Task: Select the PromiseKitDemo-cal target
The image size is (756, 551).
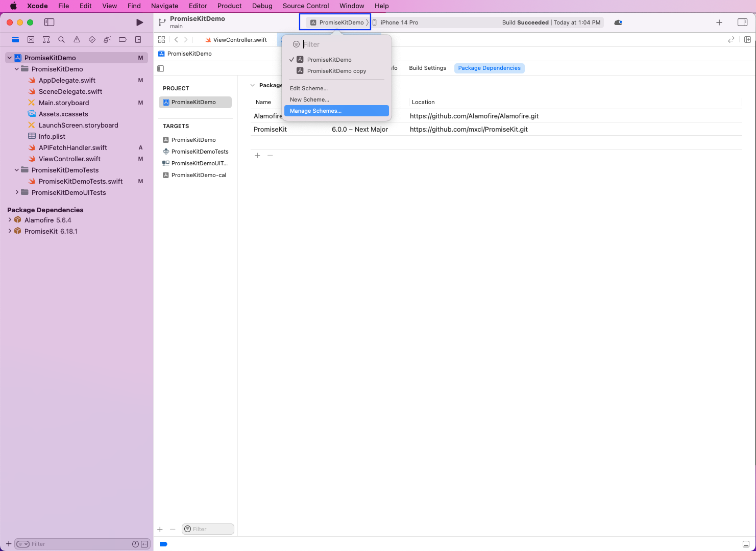Action: click(x=196, y=175)
